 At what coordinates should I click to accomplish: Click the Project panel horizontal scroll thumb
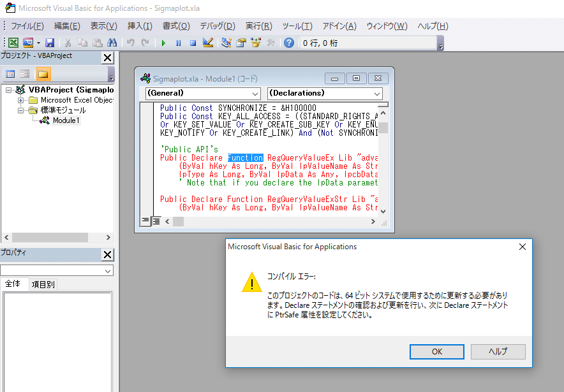(50, 238)
